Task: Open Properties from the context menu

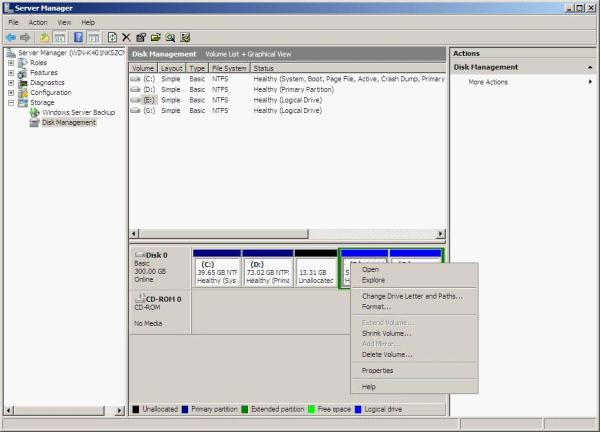Action: [x=414, y=371]
